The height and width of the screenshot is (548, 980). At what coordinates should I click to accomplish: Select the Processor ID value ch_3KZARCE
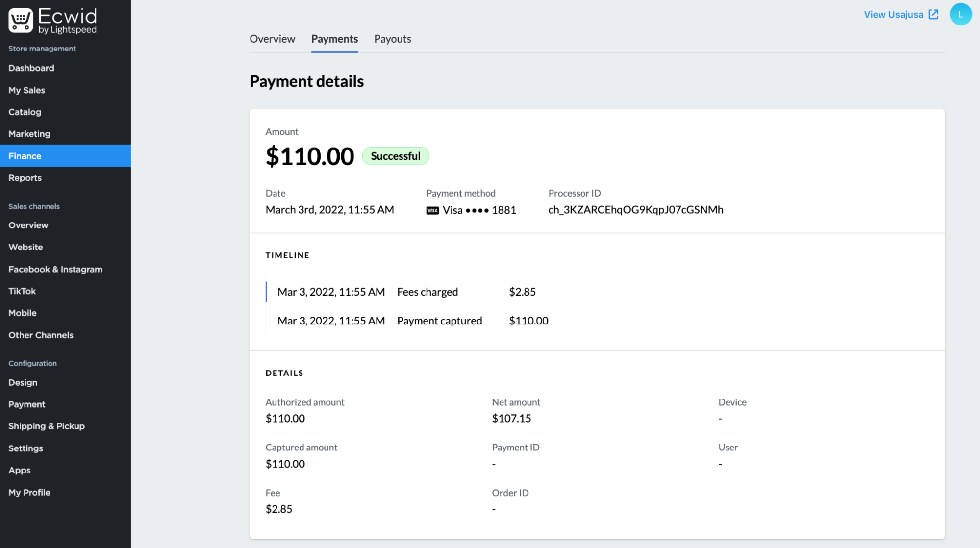636,210
